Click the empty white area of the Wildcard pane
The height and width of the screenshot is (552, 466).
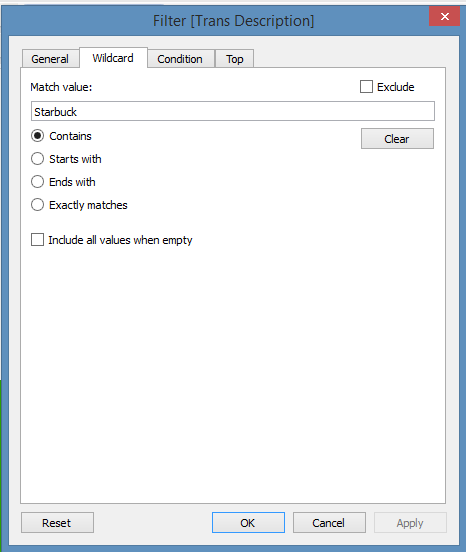[233, 370]
